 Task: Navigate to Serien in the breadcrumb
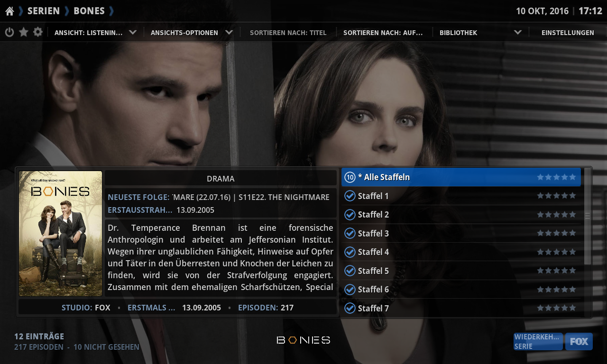click(x=44, y=11)
